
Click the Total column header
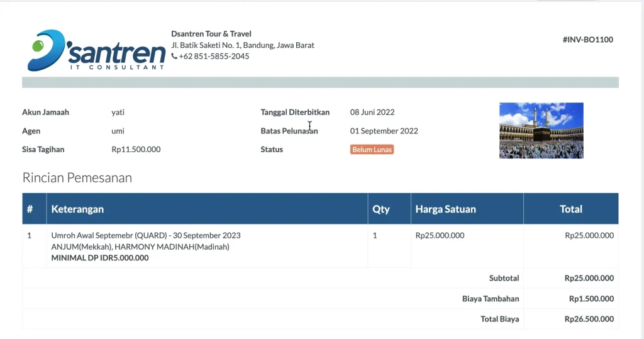point(571,209)
